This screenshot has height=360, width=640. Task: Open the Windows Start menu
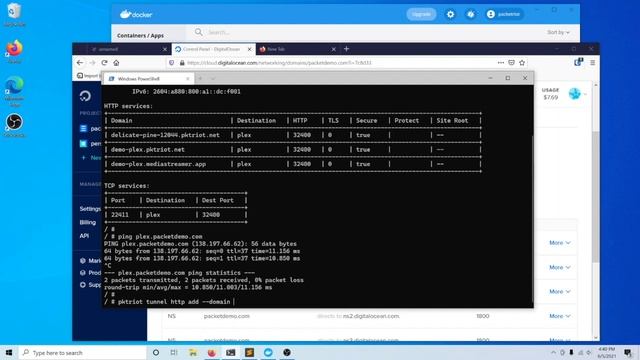point(9,352)
